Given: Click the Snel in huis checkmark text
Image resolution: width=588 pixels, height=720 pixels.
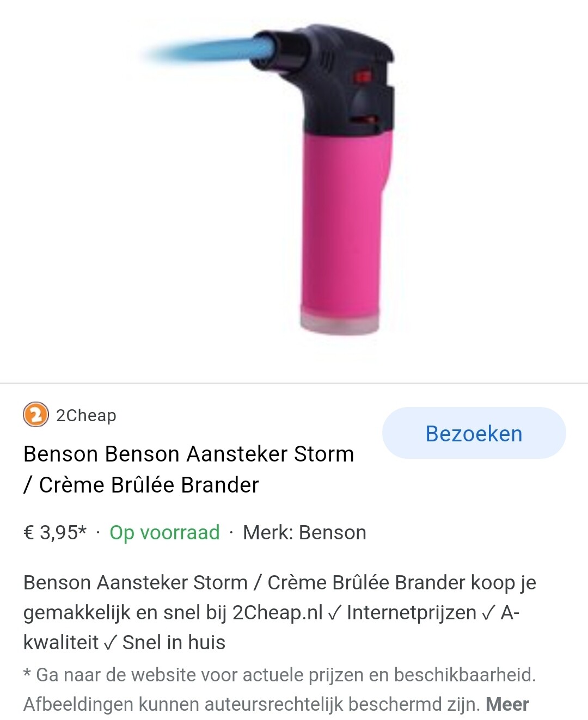Looking at the screenshot, I should pos(164,643).
